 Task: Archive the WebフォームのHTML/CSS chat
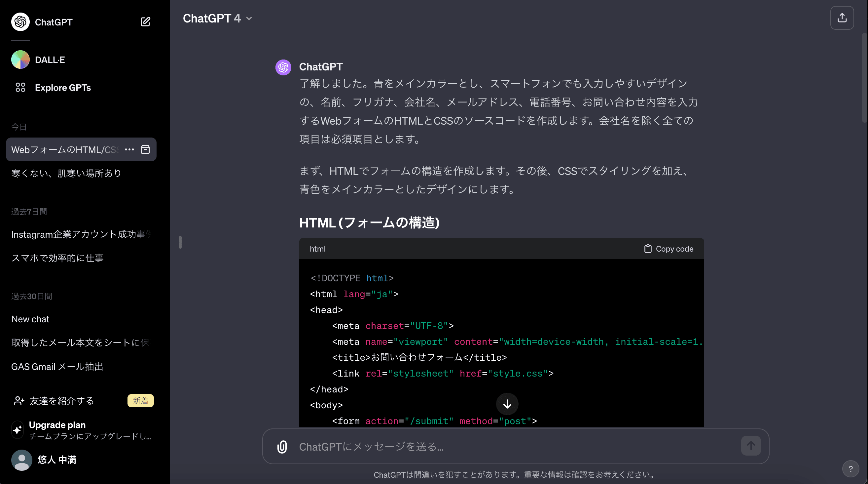point(145,149)
